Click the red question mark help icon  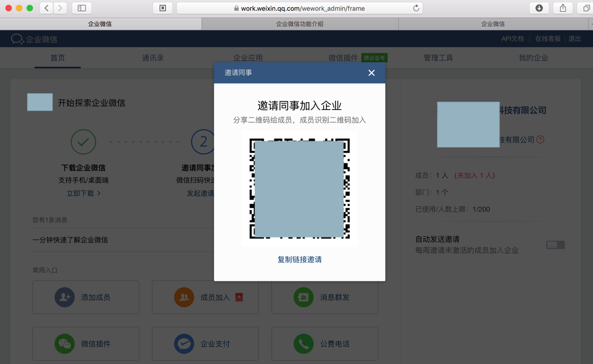tap(541, 140)
